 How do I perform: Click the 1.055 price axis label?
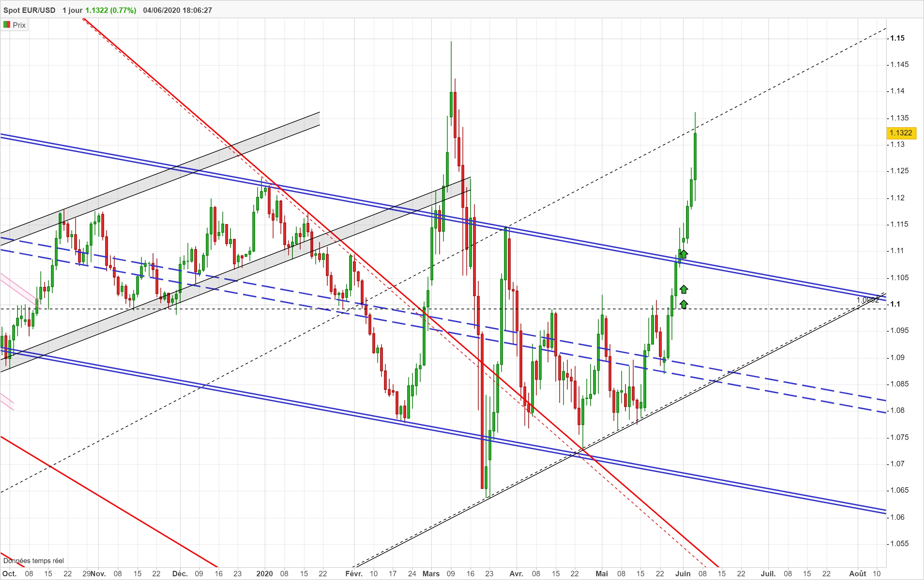(x=899, y=543)
